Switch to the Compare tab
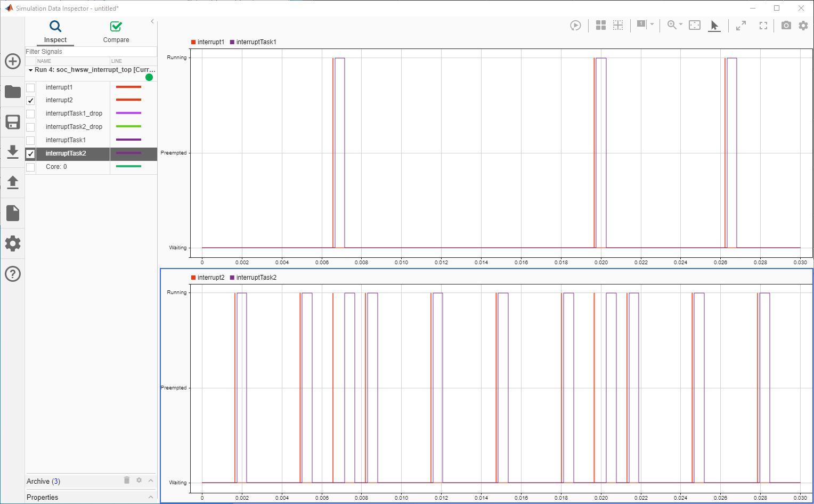The height and width of the screenshot is (504, 814). click(x=116, y=31)
